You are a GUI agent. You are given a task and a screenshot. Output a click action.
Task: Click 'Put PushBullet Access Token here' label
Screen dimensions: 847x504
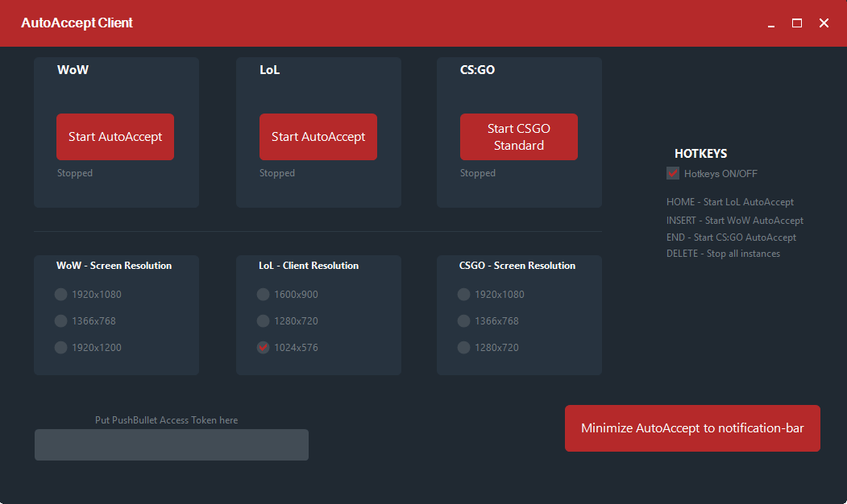pyautogui.click(x=166, y=419)
